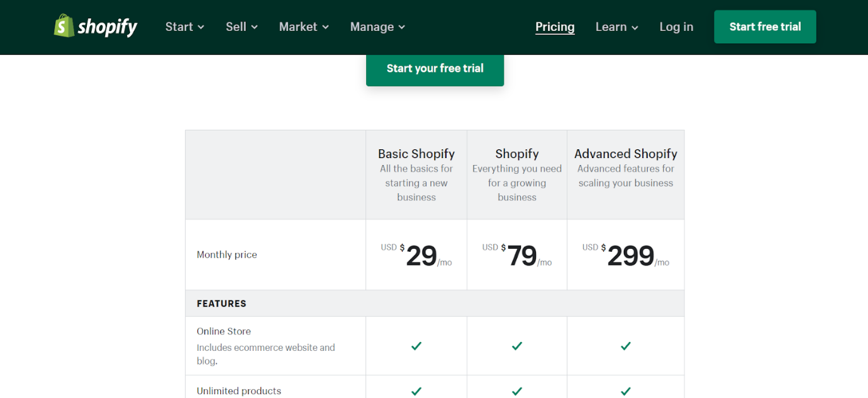Open the Market dropdown menu

pos(304,26)
